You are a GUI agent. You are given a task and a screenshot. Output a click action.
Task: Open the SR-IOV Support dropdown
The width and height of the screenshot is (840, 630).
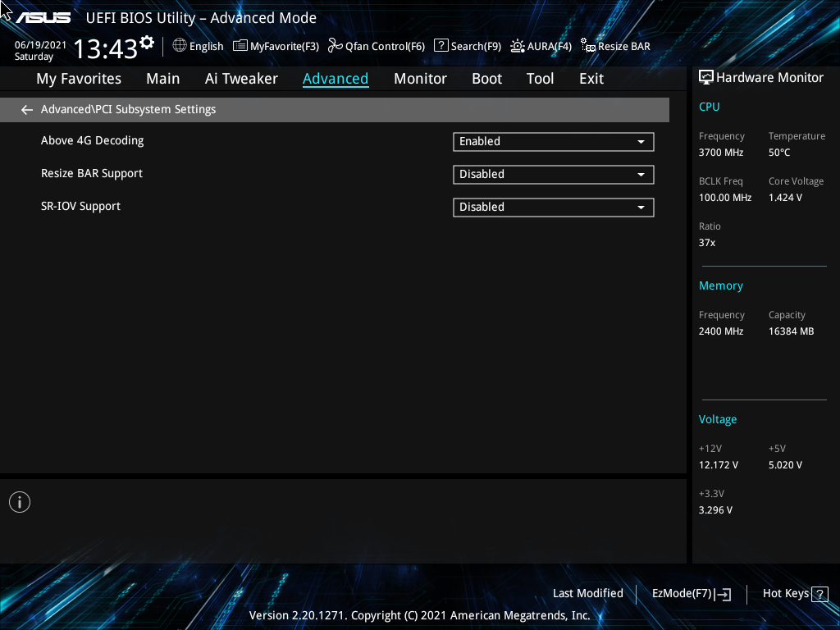coord(553,207)
